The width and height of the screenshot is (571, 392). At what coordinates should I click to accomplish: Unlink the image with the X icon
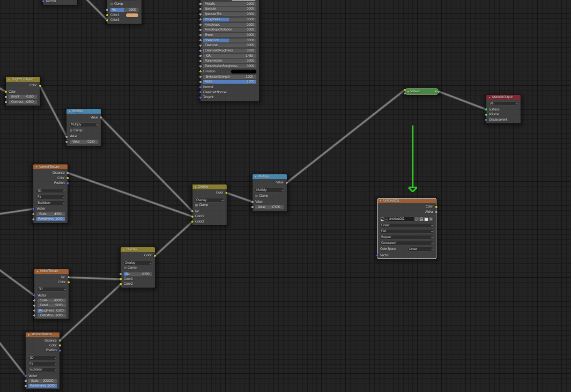[x=431, y=219]
